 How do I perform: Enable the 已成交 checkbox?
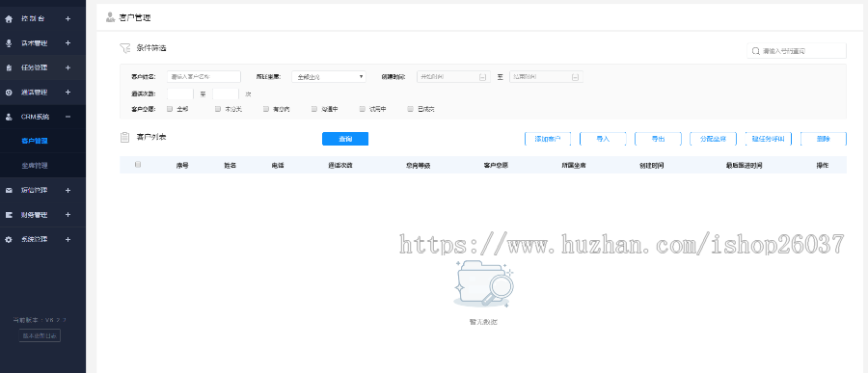point(411,109)
